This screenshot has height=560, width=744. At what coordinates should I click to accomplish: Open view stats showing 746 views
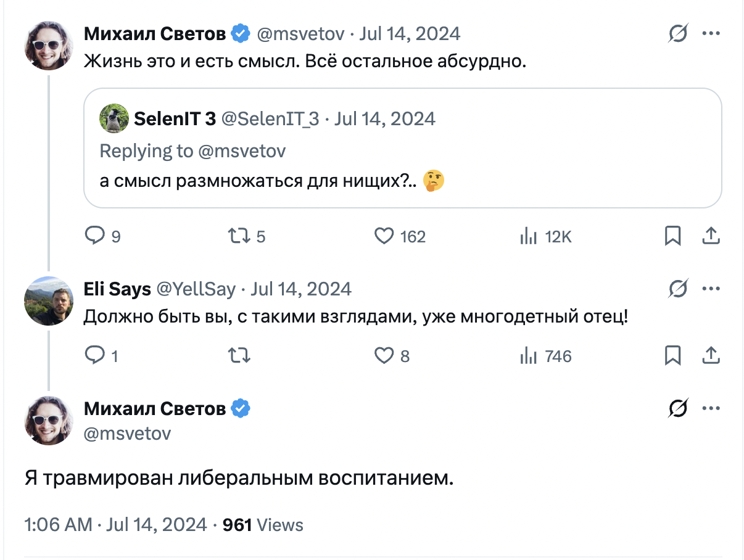528,355
